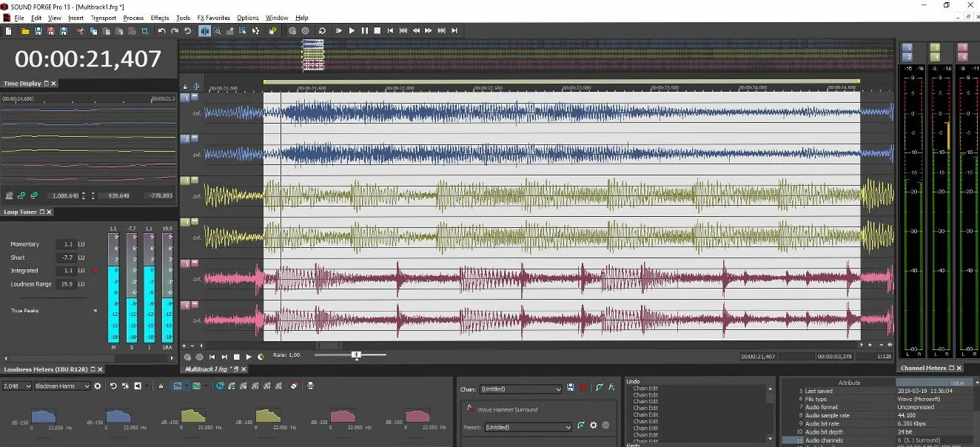Screen dimensions: 980x447
Task: Open the Chain dropdown showing (Untitled)
Action: pos(518,389)
